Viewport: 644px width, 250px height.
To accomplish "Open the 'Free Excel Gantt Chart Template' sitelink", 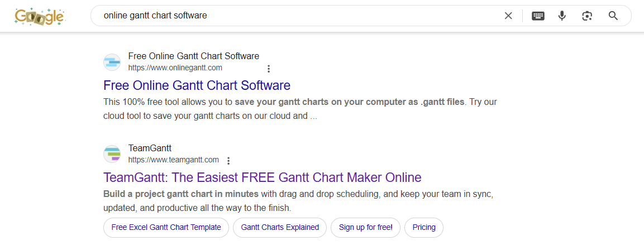I will click(x=166, y=228).
